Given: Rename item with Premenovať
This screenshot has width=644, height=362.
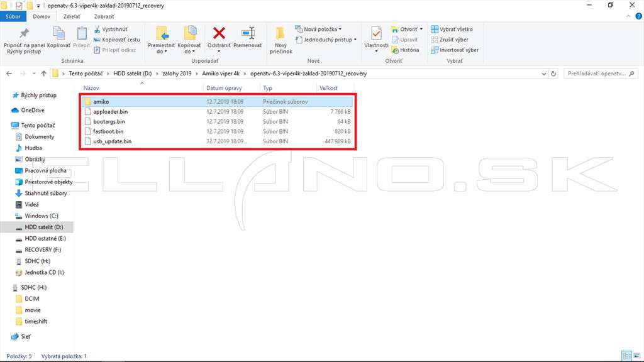Looking at the screenshot, I should pos(248,38).
